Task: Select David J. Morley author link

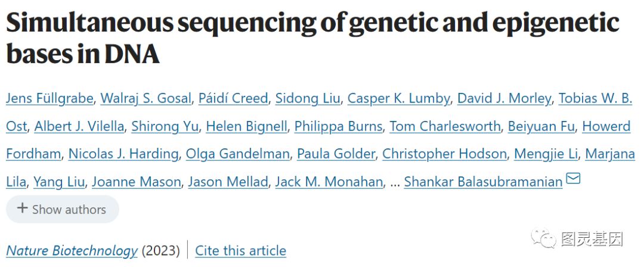Action: (504, 98)
